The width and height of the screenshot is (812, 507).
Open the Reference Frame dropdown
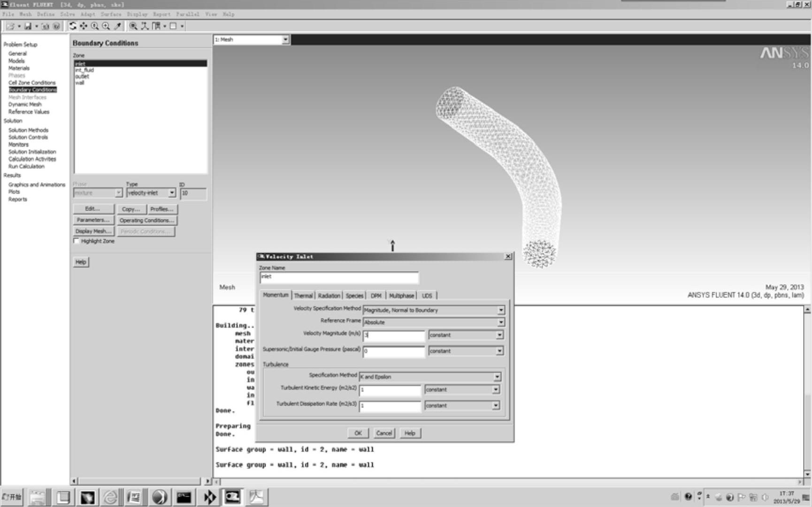tap(501, 322)
